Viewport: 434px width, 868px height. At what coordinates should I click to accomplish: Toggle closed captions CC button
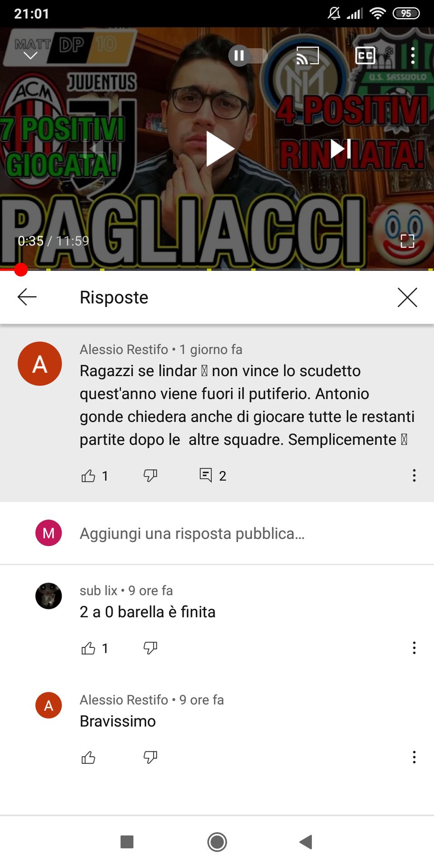pyautogui.click(x=365, y=56)
